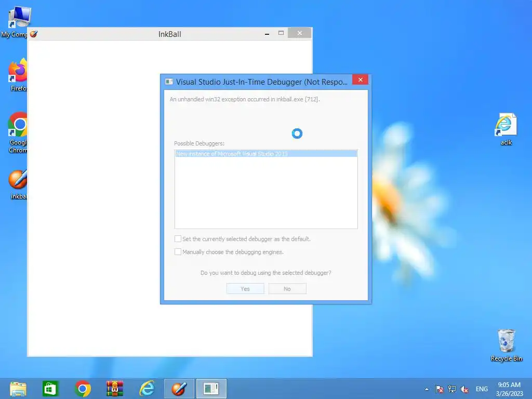Launch Chrome from the taskbar
532x399 pixels.
pos(83,389)
